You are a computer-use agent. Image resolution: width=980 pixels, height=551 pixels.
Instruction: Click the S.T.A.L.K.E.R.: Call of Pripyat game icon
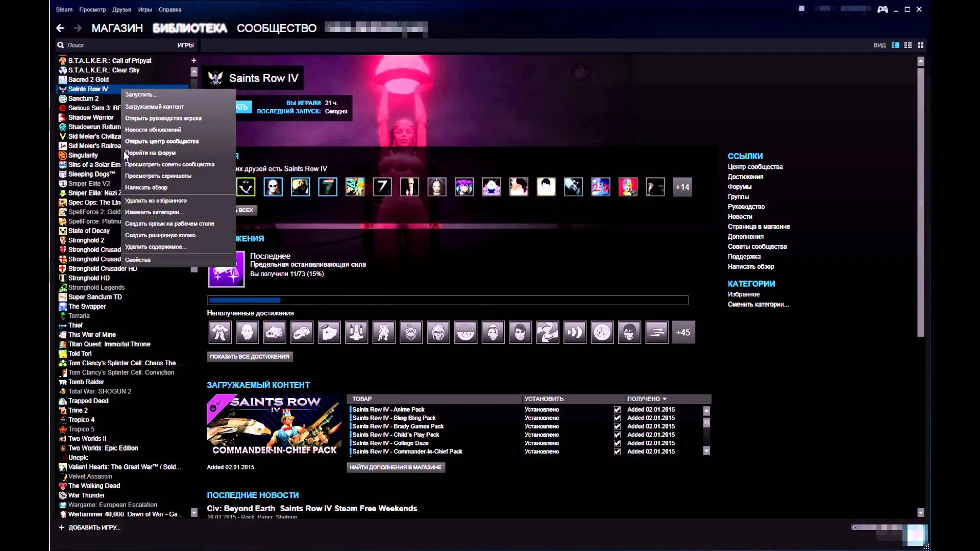pos(63,61)
